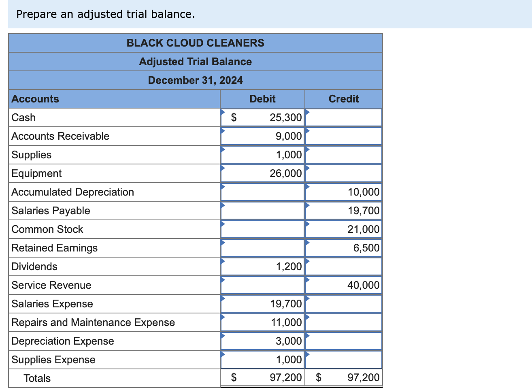Click the empty Depreciation Expense credit cell
The height and width of the screenshot is (392, 532).
pos(343,341)
